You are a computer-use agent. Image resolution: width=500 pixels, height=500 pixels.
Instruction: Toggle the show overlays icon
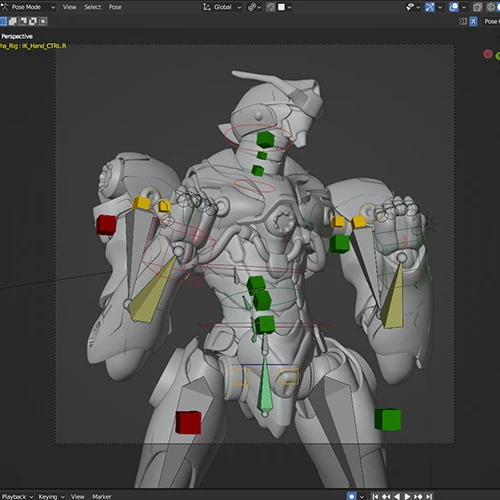click(x=454, y=7)
